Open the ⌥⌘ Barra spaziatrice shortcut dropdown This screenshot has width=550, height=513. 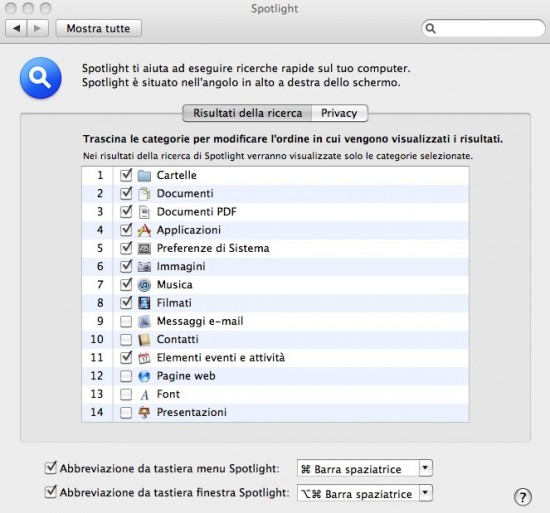click(365, 493)
